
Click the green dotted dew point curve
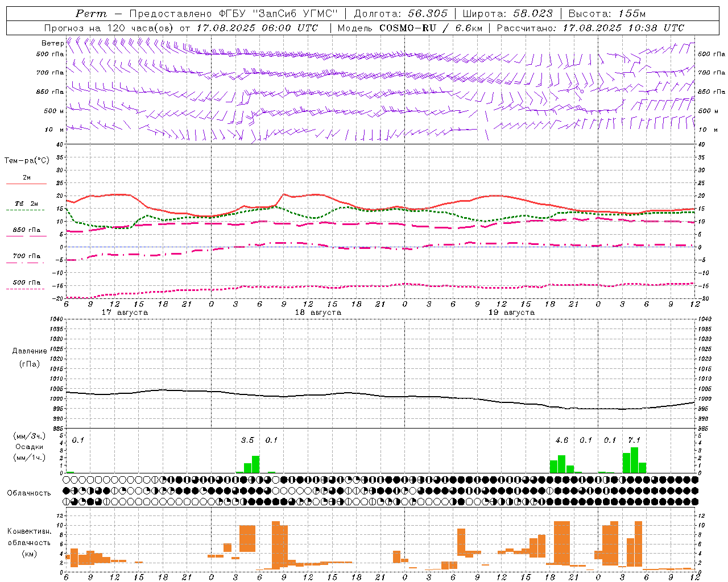click(381, 210)
